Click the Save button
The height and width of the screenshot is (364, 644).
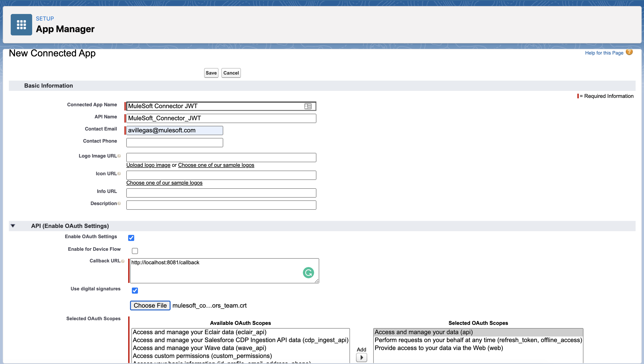[x=211, y=73]
